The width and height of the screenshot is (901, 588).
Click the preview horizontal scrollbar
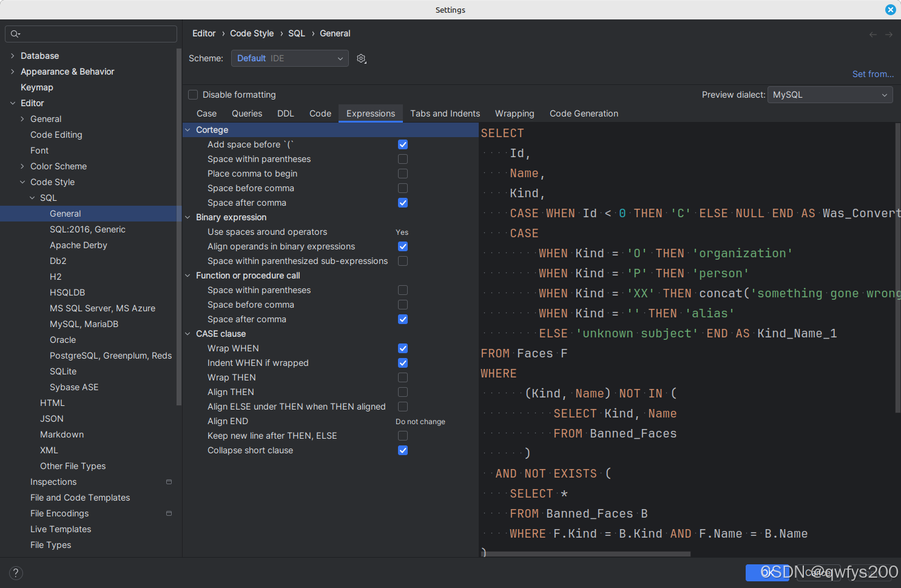coord(586,554)
